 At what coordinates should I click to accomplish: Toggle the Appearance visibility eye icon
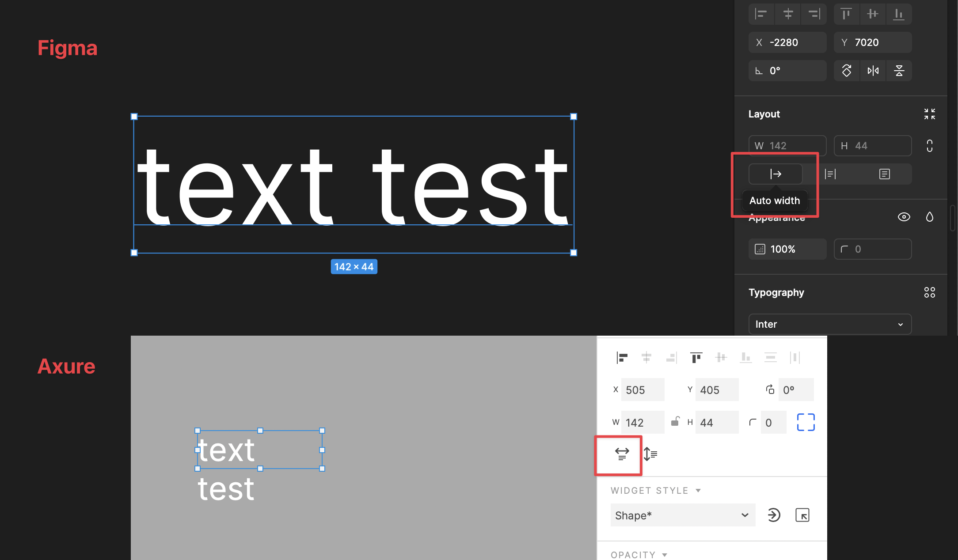(x=904, y=217)
